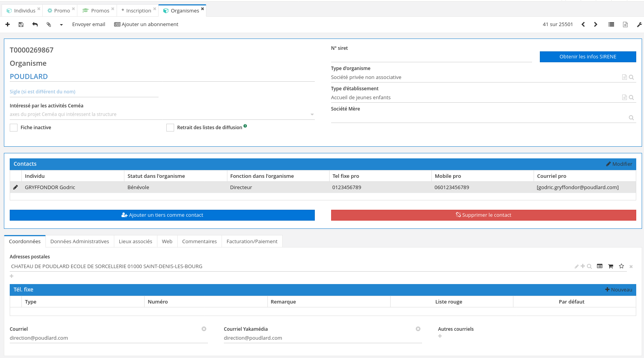This screenshot has height=358, width=644.
Task: Select the Coordonnées tab
Action: click(25, 241)
